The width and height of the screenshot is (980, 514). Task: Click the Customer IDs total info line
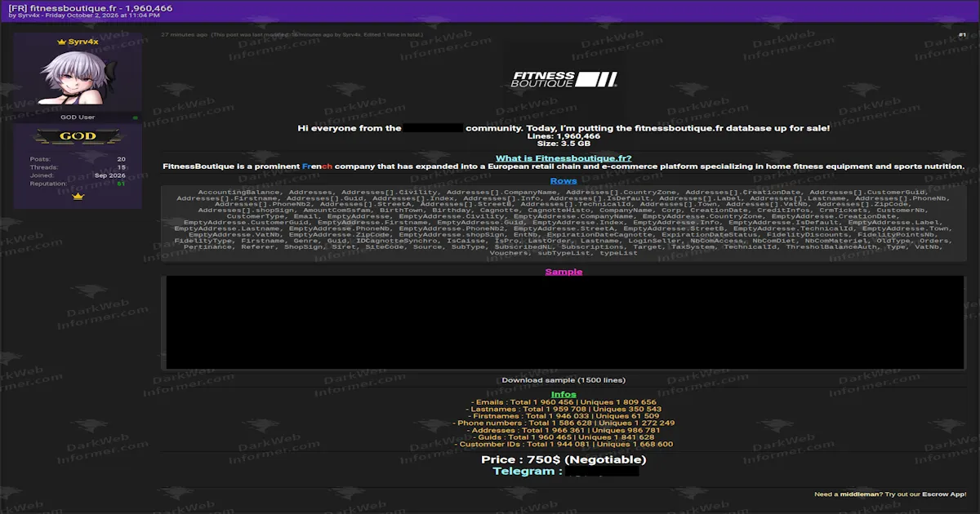coord(563,445)
